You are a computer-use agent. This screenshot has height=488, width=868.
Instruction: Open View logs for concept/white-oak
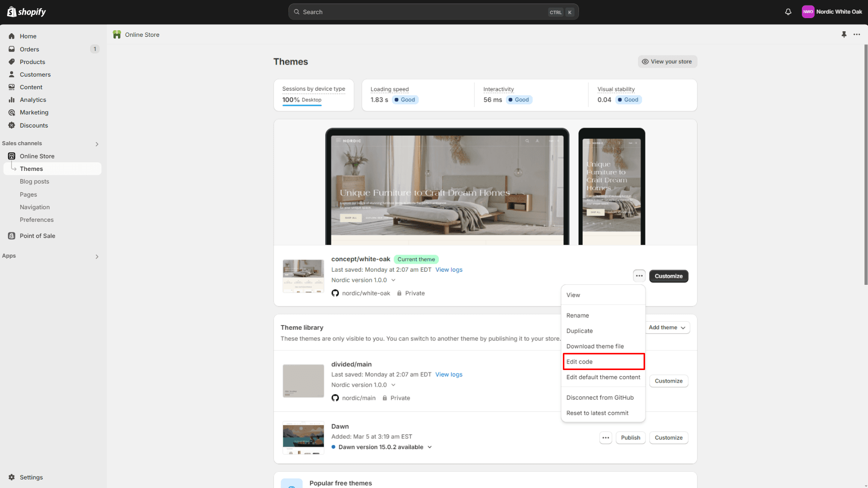click(448, 270)
